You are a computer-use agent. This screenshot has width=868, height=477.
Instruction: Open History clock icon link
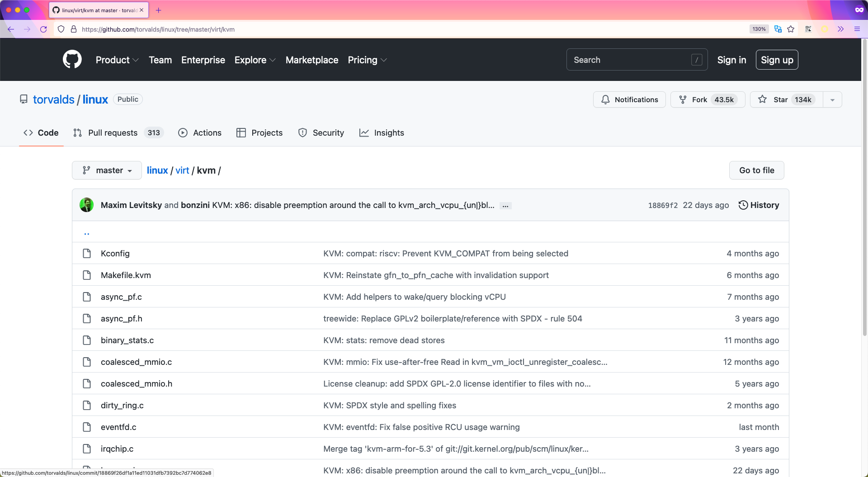coord(743,205)
